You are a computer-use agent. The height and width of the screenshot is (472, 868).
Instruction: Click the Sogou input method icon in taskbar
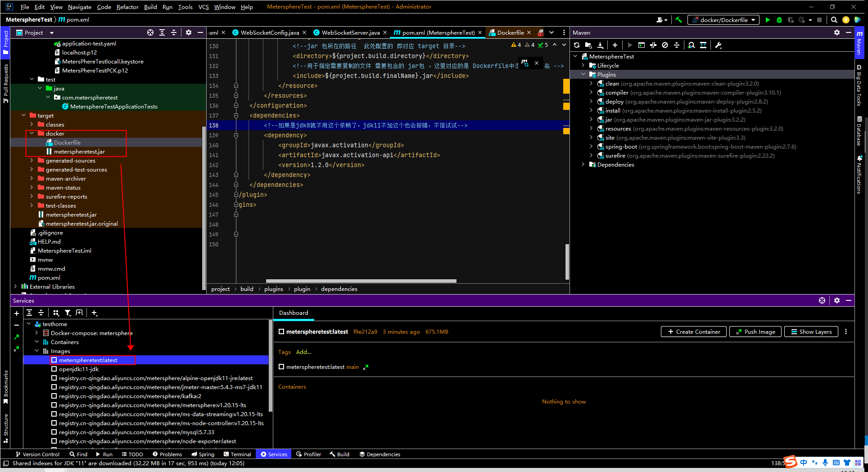791,463
